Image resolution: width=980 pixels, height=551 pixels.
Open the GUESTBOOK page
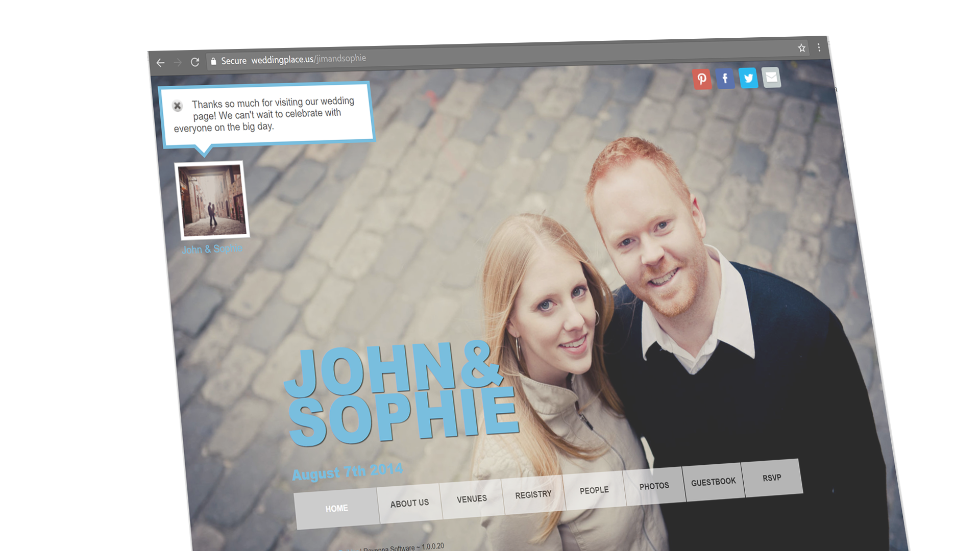pos(713,482)
